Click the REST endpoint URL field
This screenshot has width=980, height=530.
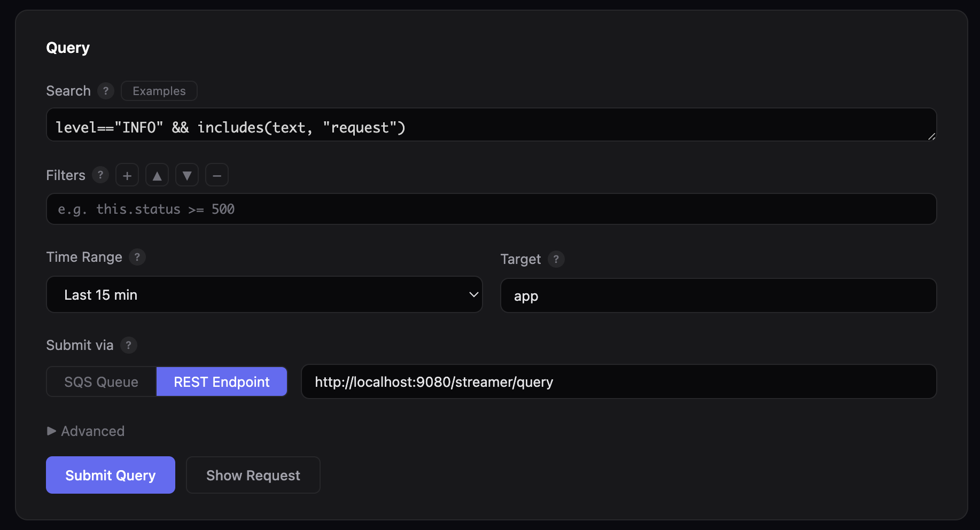[x=618, y=382]
